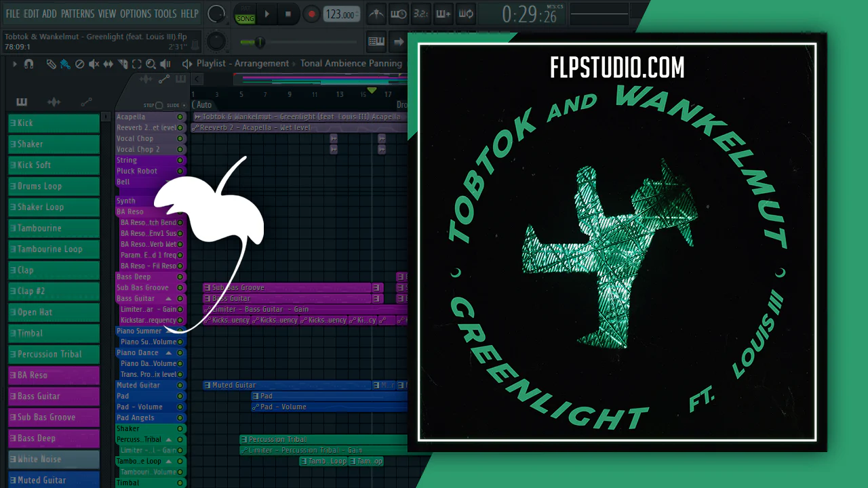Switch to PAT pattern mode
This screenshot has height=488, width=868.
[x=245, y=9]
